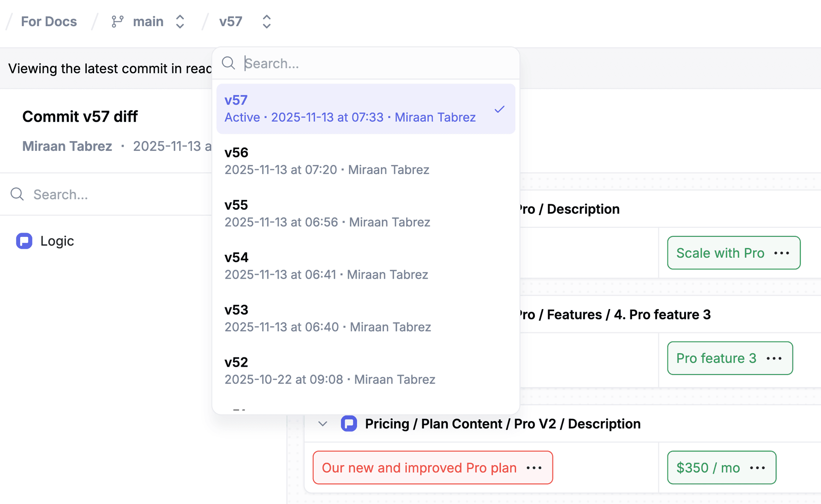Collapse the Pro V2 Description diff section
821x504 pixels.
click(322, 424)
